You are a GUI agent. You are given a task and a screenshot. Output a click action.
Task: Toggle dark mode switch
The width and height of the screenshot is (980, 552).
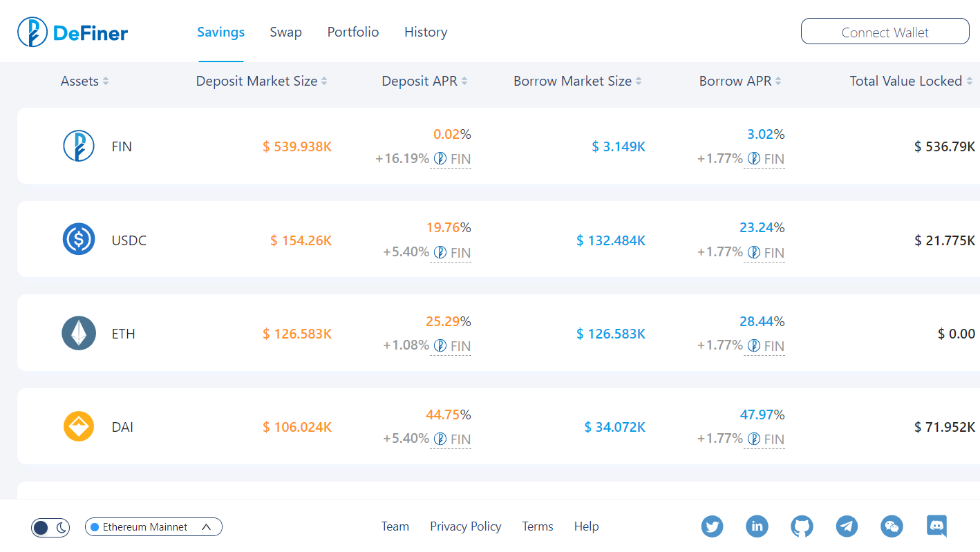point(50,528)
